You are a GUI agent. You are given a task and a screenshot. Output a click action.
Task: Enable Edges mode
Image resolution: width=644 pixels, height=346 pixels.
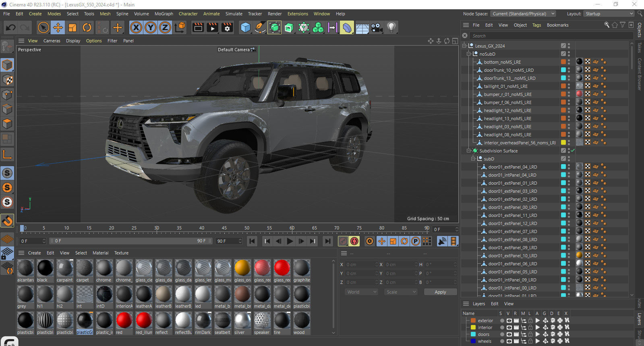coord(7,109)
